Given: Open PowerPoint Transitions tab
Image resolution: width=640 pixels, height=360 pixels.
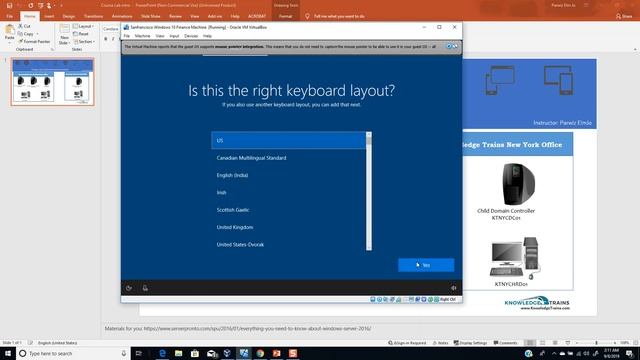Looking at the screenshot, I should click(x=93, y=16).
